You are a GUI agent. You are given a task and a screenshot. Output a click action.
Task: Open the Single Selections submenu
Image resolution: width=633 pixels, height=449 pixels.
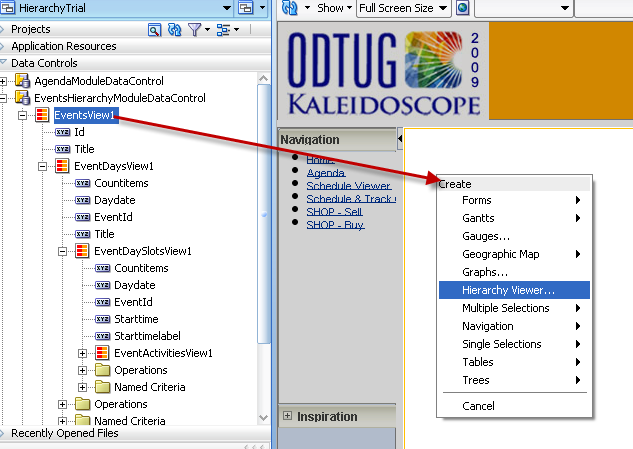click(x=514, y=344)
